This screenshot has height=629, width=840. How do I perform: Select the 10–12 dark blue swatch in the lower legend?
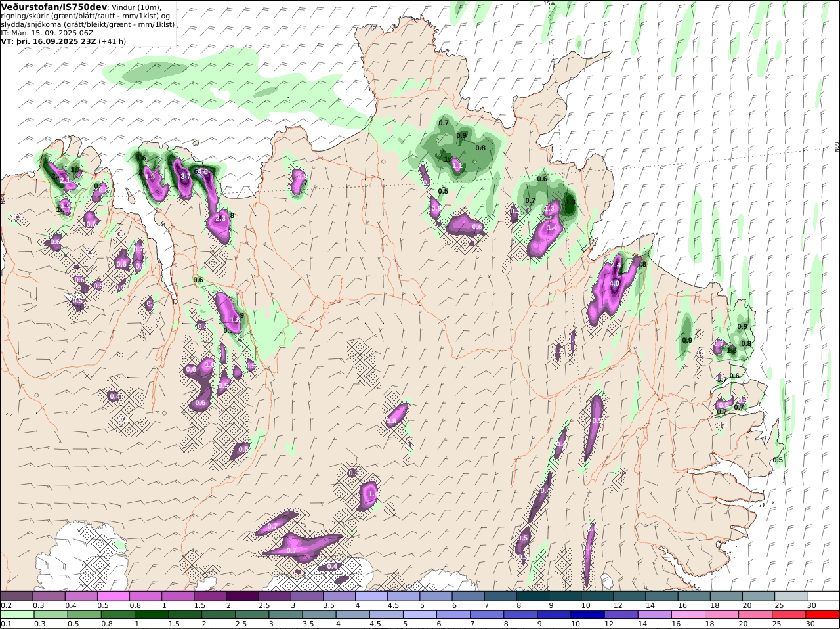(588, 615)
